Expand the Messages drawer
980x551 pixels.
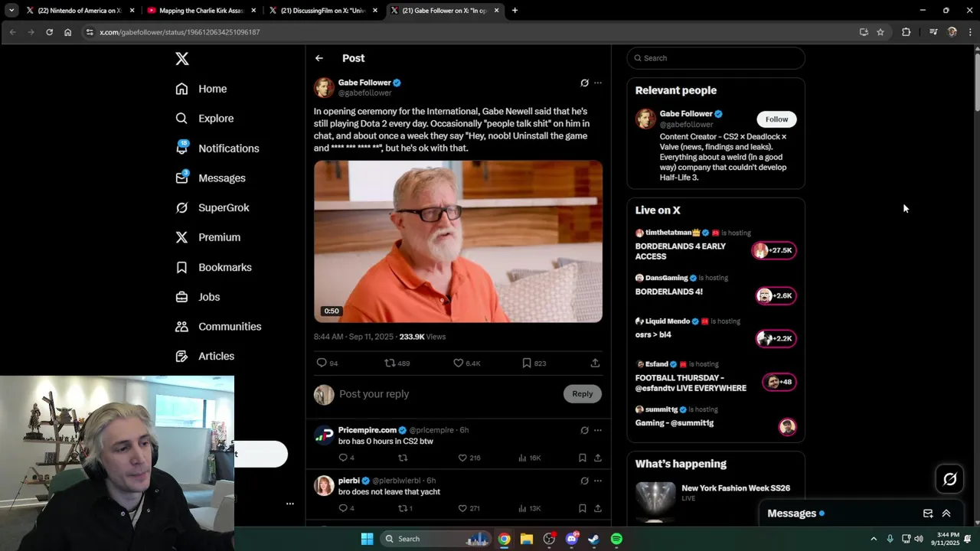click(x=946, y=514)
